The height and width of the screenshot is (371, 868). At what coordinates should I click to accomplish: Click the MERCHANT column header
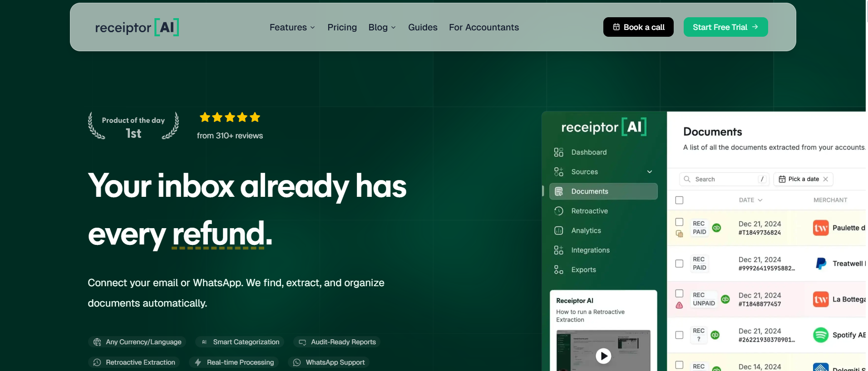pyautogui.click(x=830, y=200)
